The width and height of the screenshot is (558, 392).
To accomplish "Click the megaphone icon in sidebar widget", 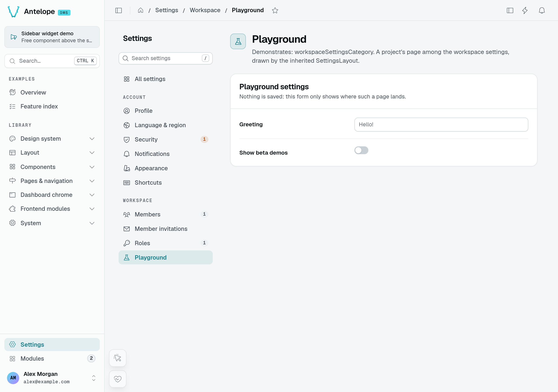I will pyautogui.click(x=14, y=37).
